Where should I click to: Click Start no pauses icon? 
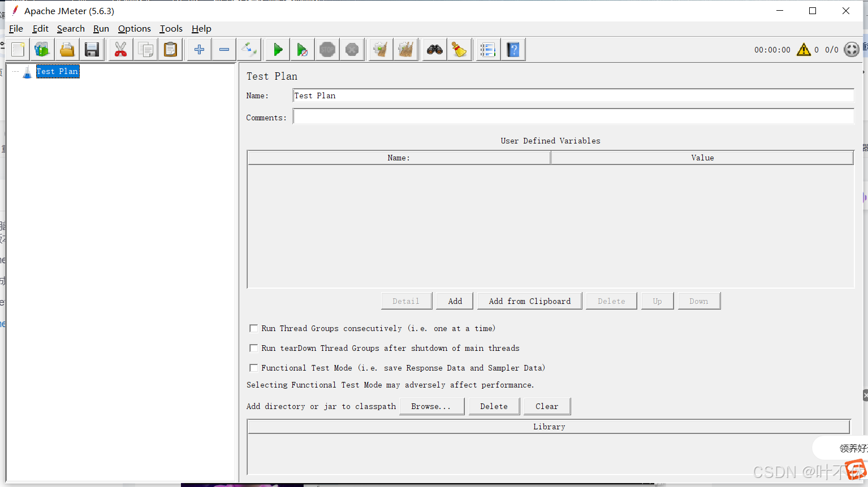click(x=303, y=50)
